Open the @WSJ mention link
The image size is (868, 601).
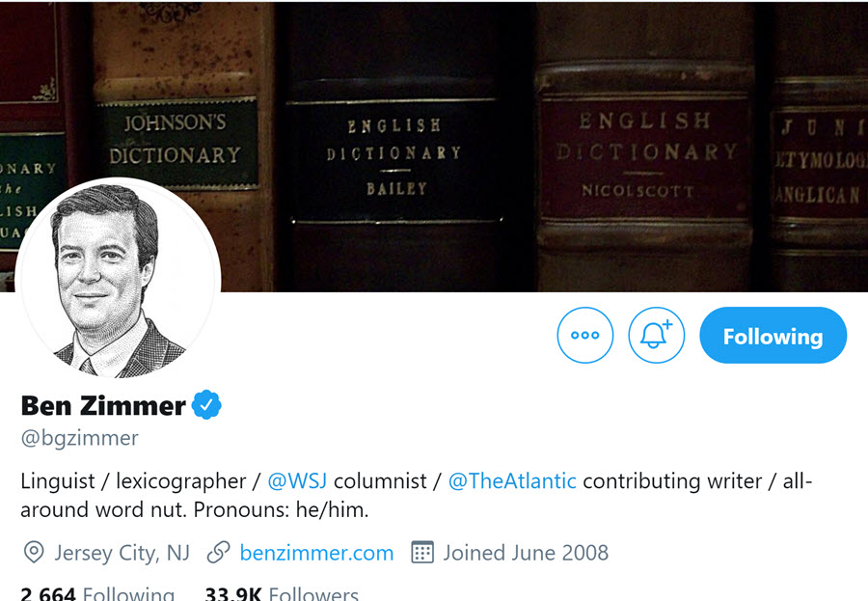[x=297, y=480]
